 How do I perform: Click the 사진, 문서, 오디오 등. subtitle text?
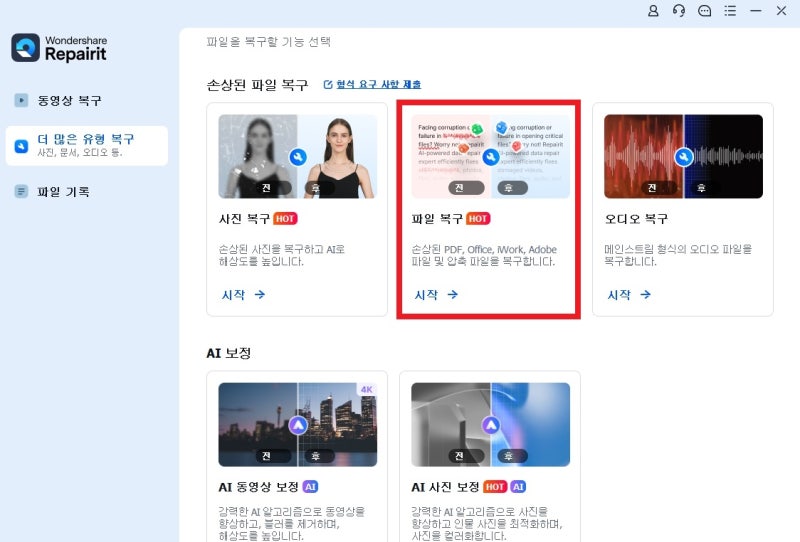[80, 153]
